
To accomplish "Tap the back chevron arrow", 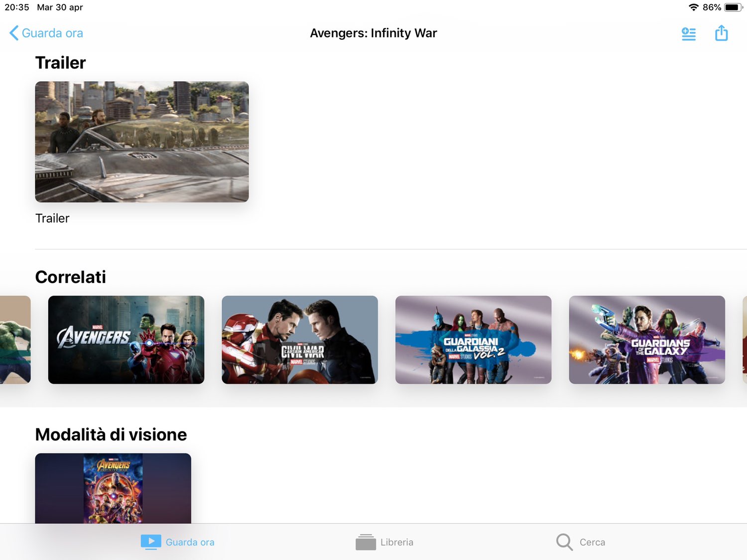I will pyautogui.click(x=14, y=33).
